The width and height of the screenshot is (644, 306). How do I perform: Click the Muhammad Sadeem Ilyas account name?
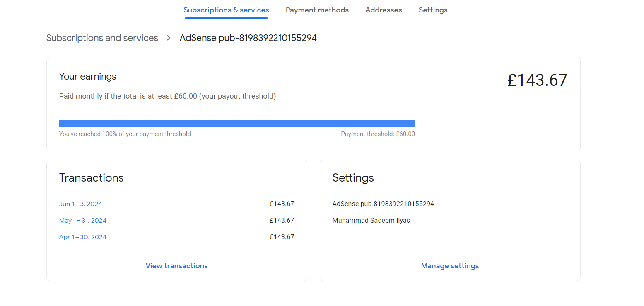pyautogui.click(x=371, y=221)
